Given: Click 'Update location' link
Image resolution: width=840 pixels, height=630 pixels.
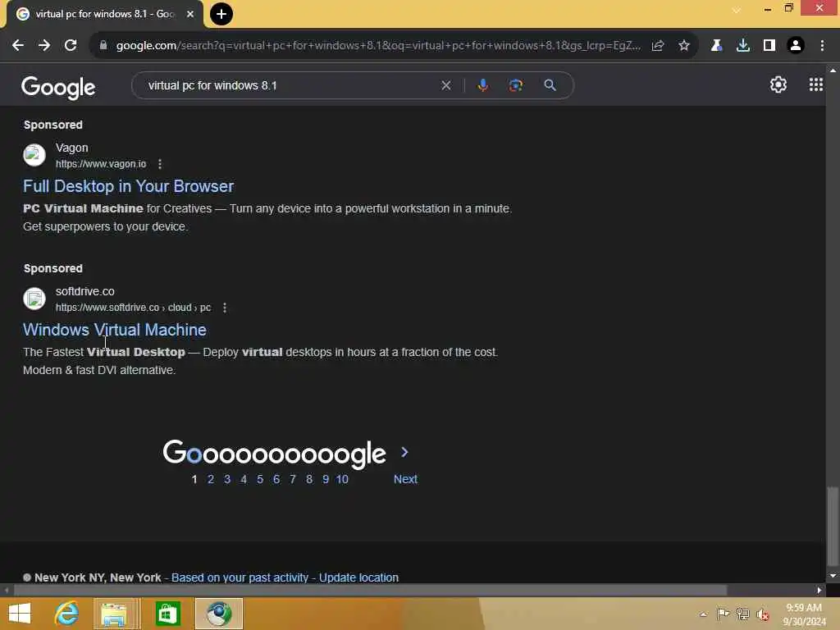Looking at the screenshot, I should (359, 577).
